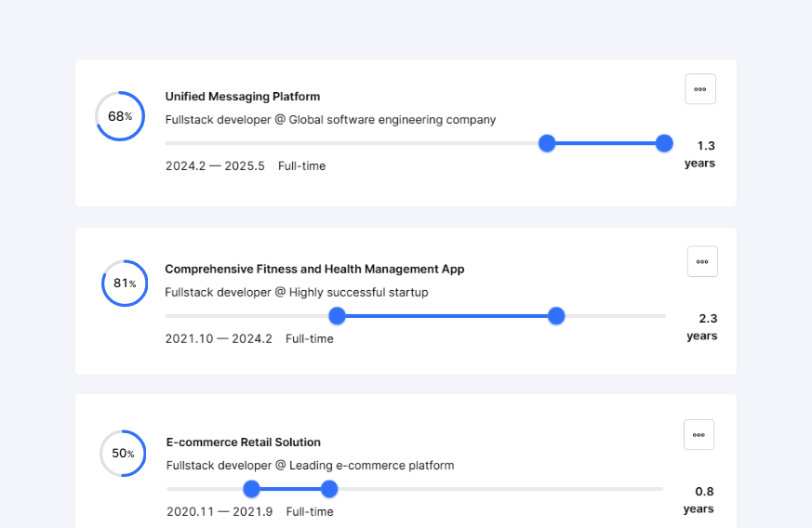Viewport: 812px width, 528px height.
Task: Open more options for Fitness and Health App
Action: [702, 261]
